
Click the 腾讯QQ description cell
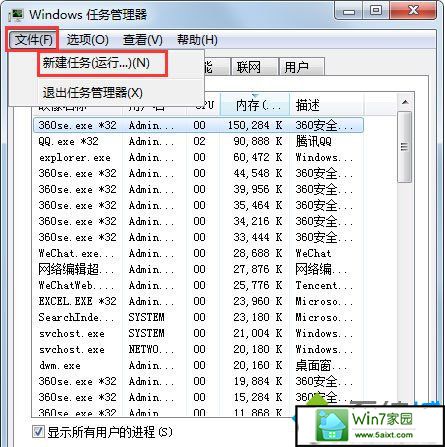(x=313, y=142)
